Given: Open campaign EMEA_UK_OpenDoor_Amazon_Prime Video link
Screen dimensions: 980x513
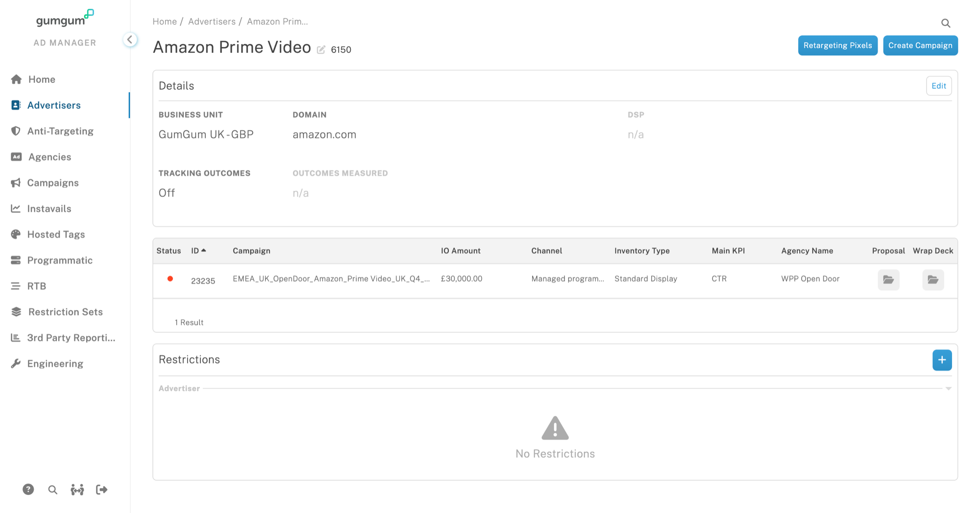Looking at the screenshot, I should coord(331,279).
